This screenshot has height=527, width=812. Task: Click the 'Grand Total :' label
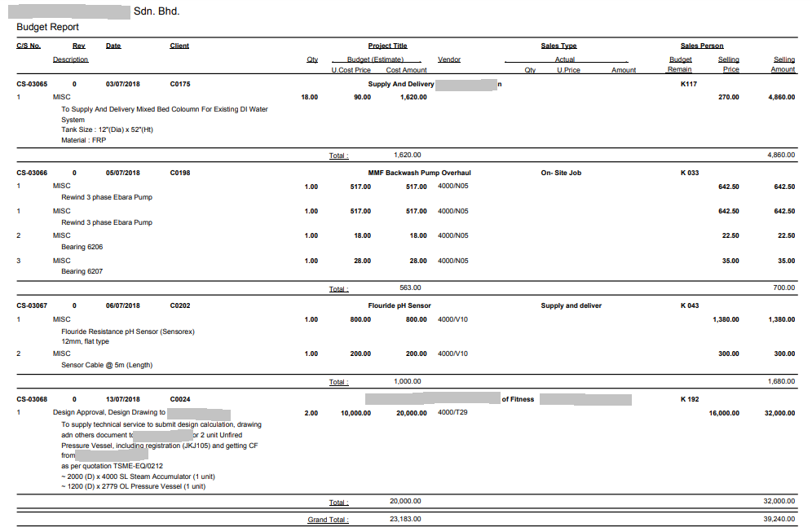click(x=328, y=519)
